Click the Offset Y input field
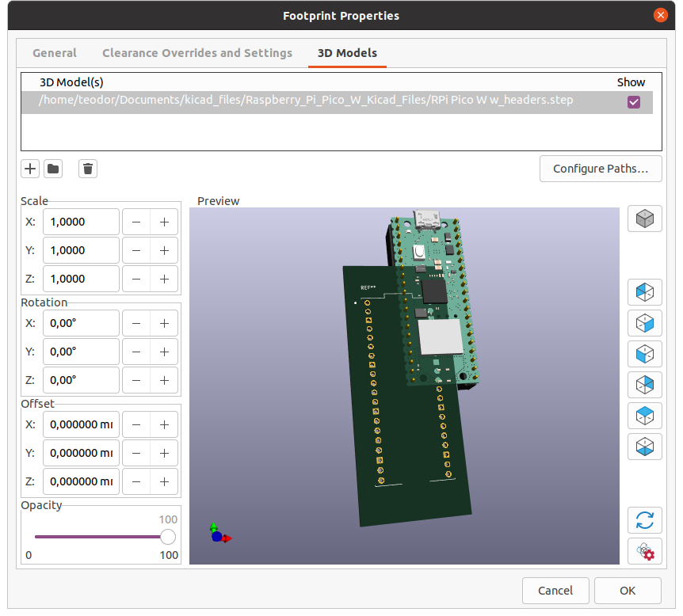Image resolution: width=683 pixels, height=616 pixels. (x=81, y=453)
